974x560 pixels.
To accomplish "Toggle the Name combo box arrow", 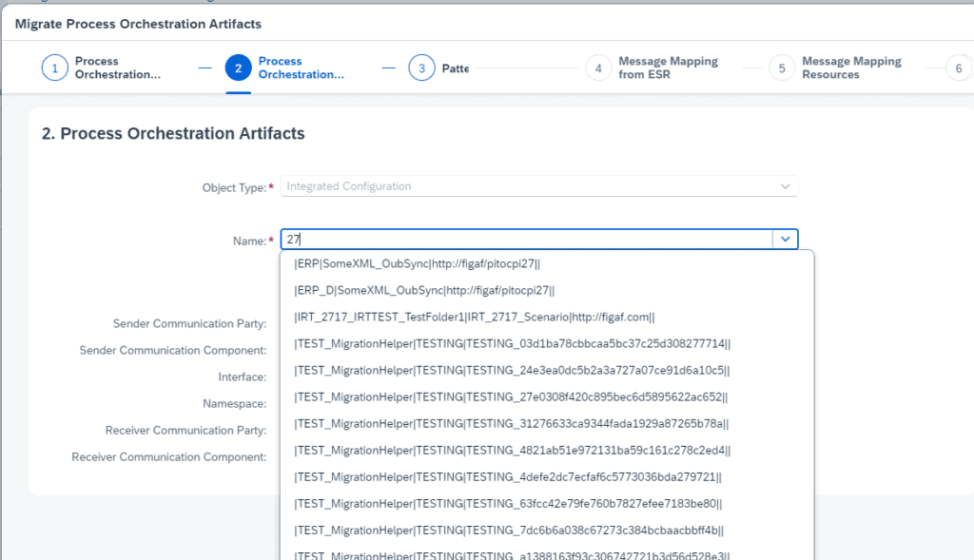I will (x=785, y=239).
